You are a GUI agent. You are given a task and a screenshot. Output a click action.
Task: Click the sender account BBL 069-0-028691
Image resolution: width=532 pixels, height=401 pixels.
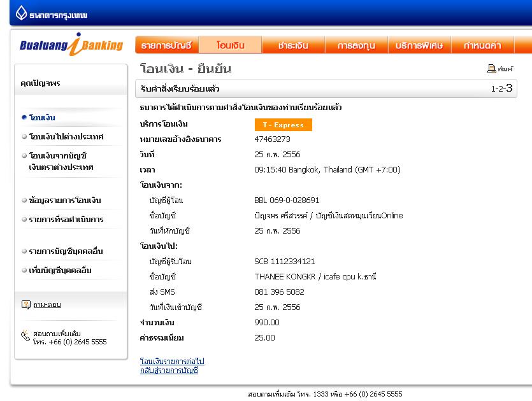pos(287,200)
